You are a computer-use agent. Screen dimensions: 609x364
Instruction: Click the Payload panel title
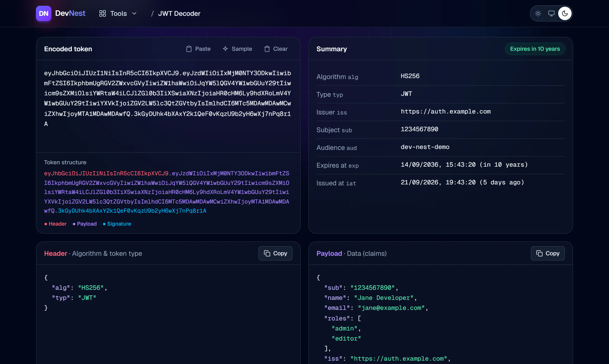pyautogui.click(x=351, y=253)
